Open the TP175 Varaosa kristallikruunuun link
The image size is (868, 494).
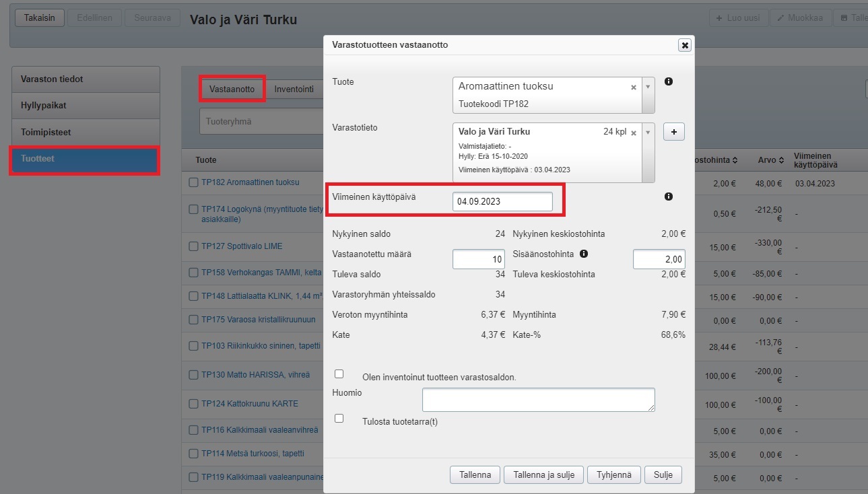point(259,320)
